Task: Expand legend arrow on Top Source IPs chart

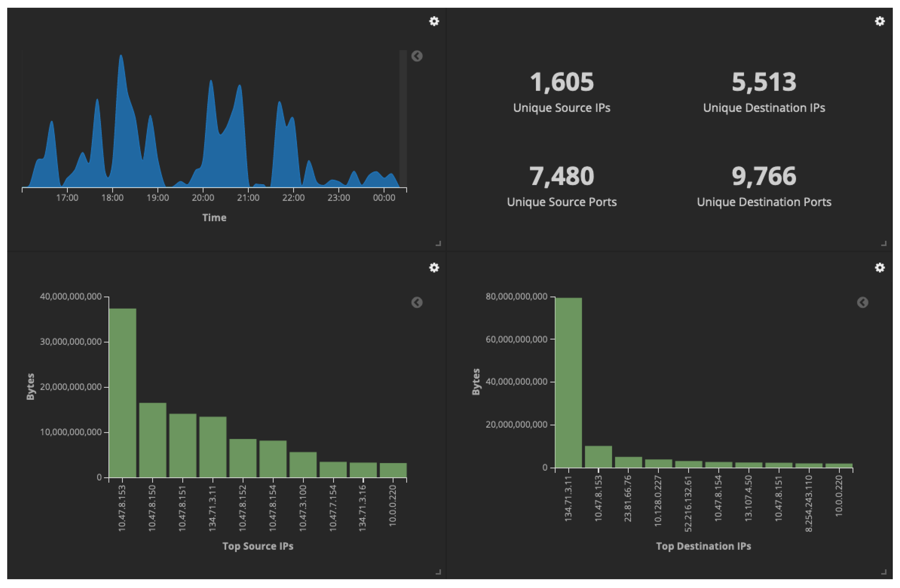Action: coord(417,302)
